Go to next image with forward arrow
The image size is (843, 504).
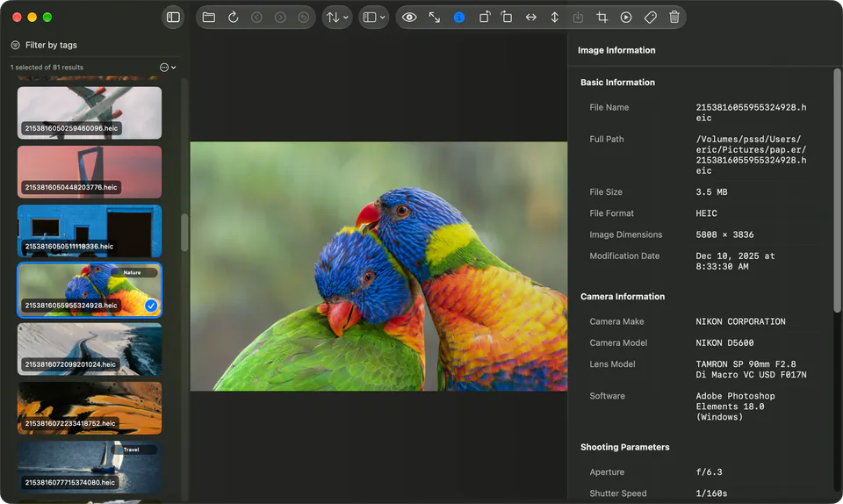pyautogui.click(x=280, y=18)
